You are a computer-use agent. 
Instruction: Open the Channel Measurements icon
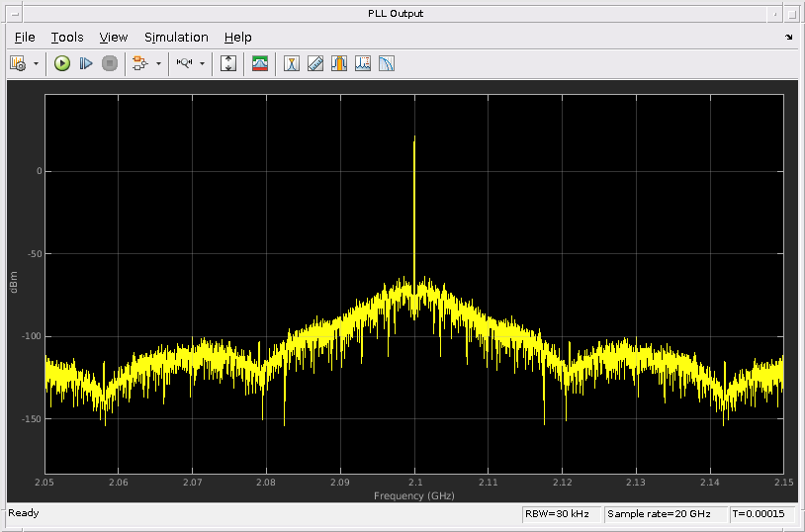(x=339, y=63)
